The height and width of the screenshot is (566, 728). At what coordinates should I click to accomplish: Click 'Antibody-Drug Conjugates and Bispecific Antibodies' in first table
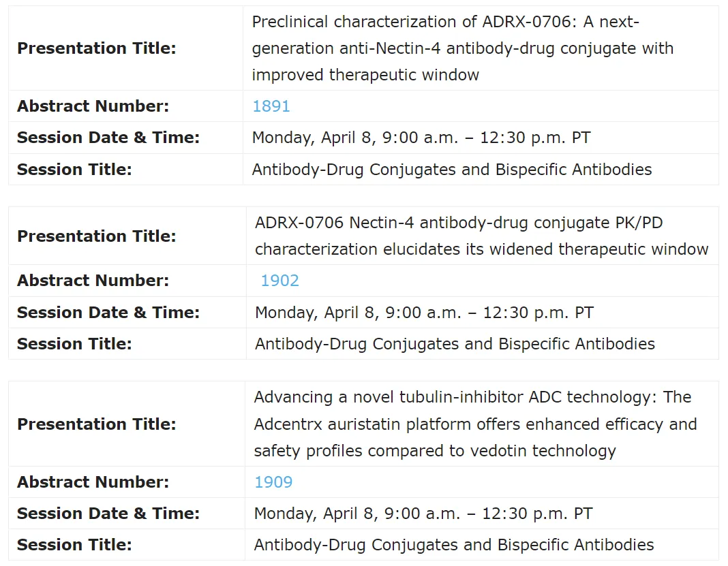click(x=451, y=170)
